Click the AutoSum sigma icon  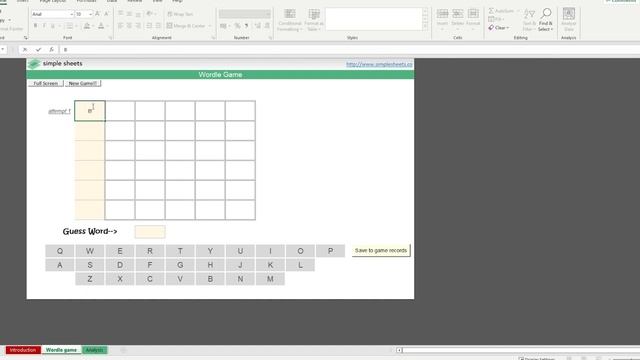(491, 11)
